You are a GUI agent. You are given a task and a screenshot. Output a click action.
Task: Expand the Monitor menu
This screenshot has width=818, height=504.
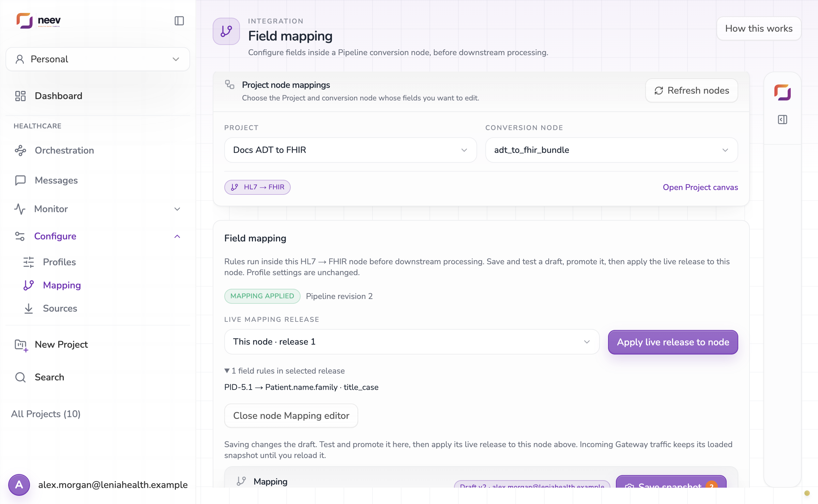coord(98,209)
